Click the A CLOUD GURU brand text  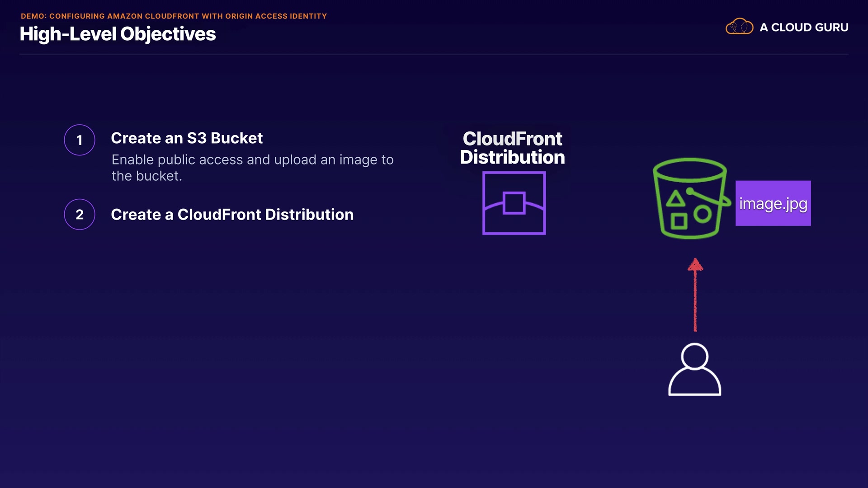pyautogui.click(x=804, y=28)
